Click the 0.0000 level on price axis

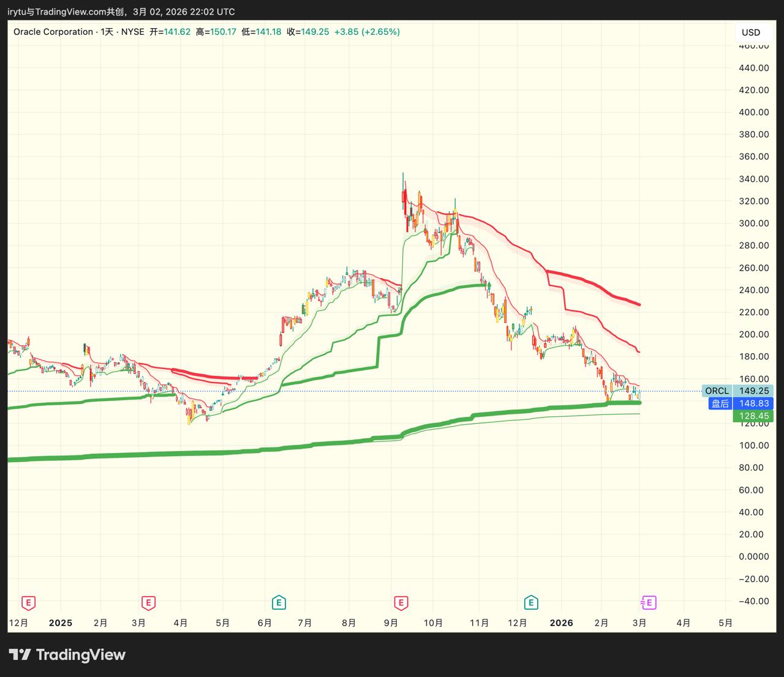(x=754, y=556)
